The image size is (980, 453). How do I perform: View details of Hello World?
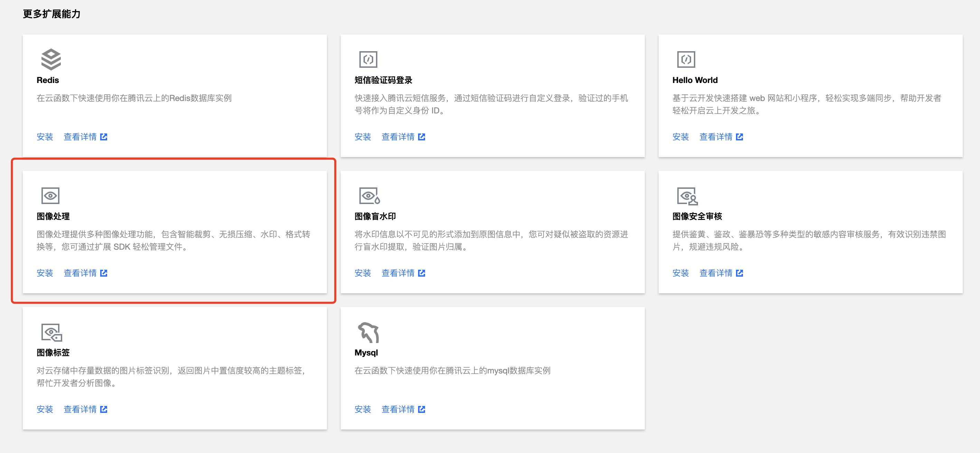click(x=716, y=137)
